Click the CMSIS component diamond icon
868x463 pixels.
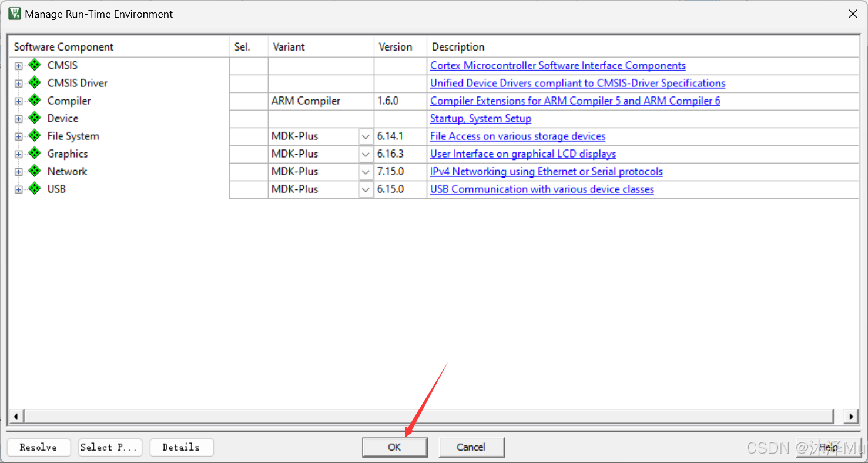tap(35, 65)
